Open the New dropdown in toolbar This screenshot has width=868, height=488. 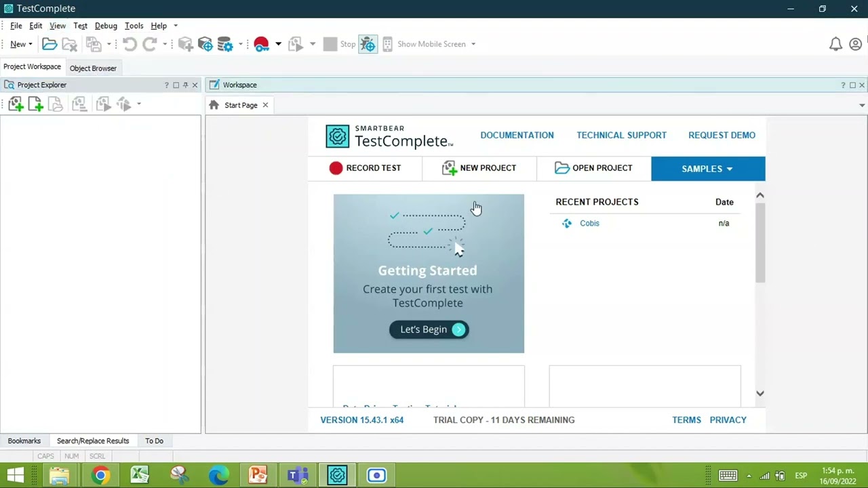coord(21,44)
